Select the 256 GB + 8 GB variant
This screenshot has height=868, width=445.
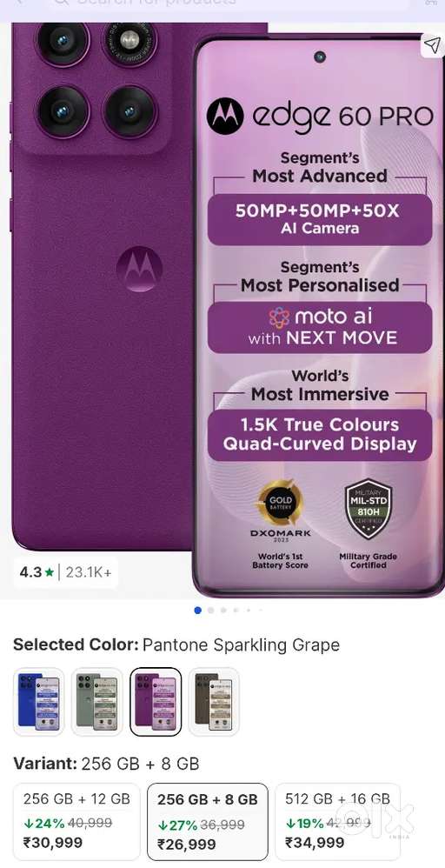tap(208, 822)
